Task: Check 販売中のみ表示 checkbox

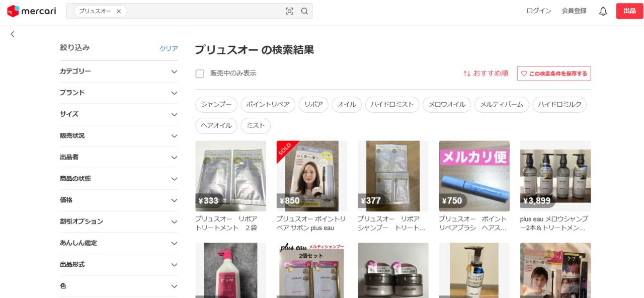Action: click(200, 73)
